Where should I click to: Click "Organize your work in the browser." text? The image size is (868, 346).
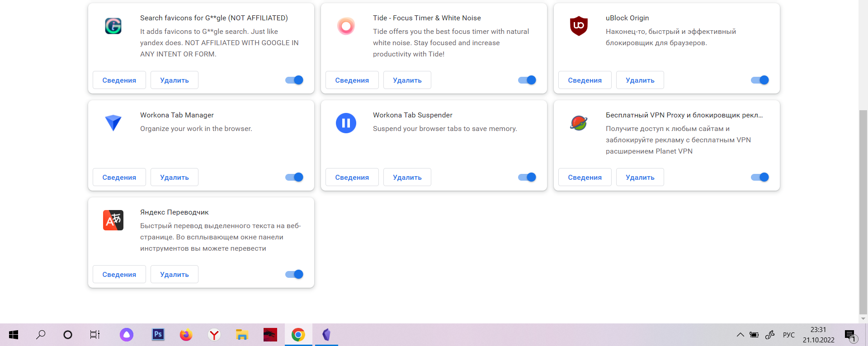[x=196, y=129]
